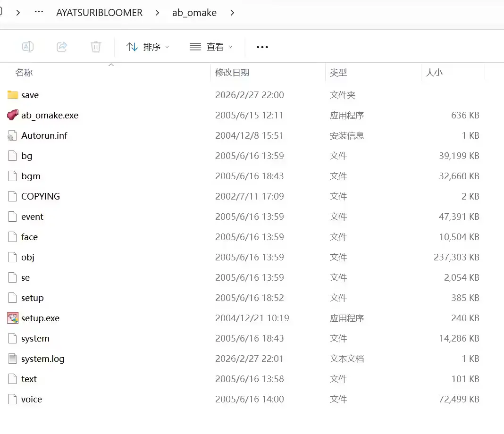
Task: Sort by the 名称 column header
Action: (24, 73)
